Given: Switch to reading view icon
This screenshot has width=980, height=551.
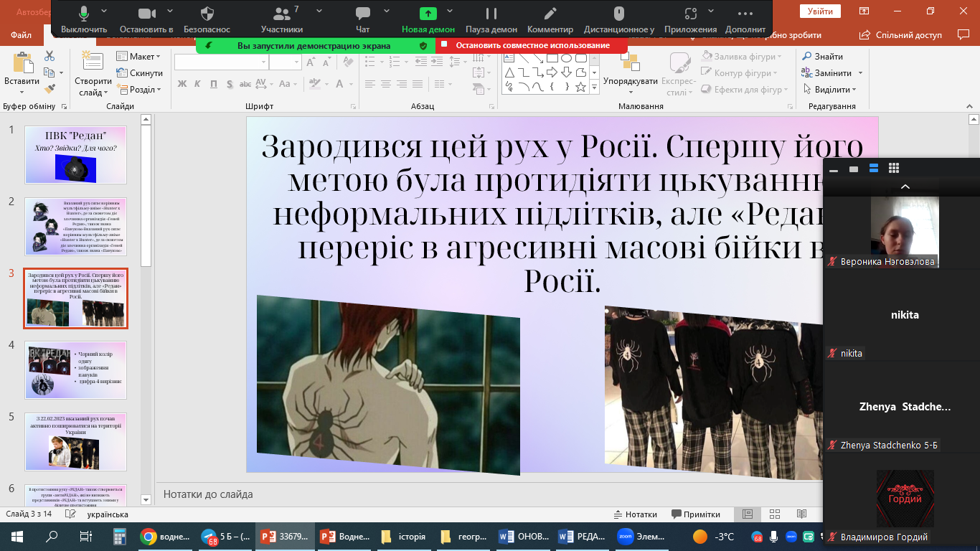Looking at the screenshot, I should pos(802,514).
